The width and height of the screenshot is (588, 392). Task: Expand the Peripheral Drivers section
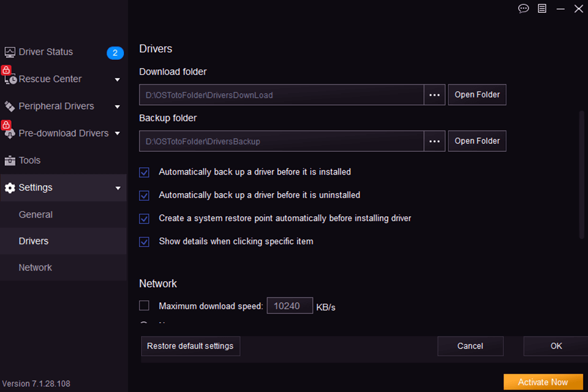[x=117, y=106]
